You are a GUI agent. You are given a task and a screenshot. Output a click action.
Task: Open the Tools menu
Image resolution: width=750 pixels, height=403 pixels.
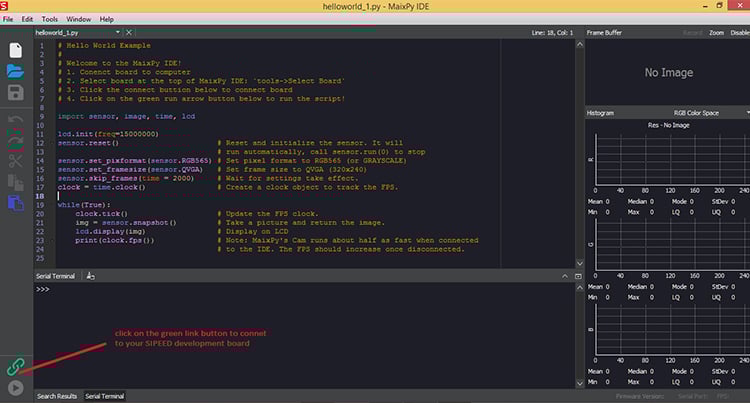pos(50,19)
